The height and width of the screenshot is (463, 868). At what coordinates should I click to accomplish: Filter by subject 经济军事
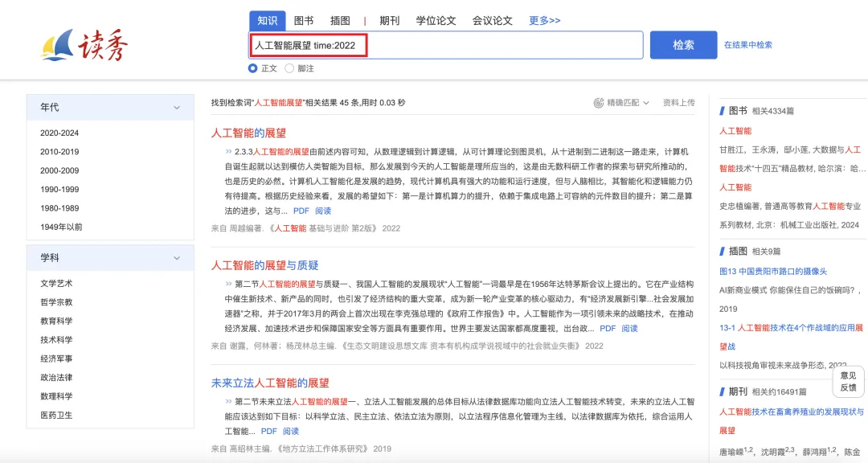[x=56, y=359]
